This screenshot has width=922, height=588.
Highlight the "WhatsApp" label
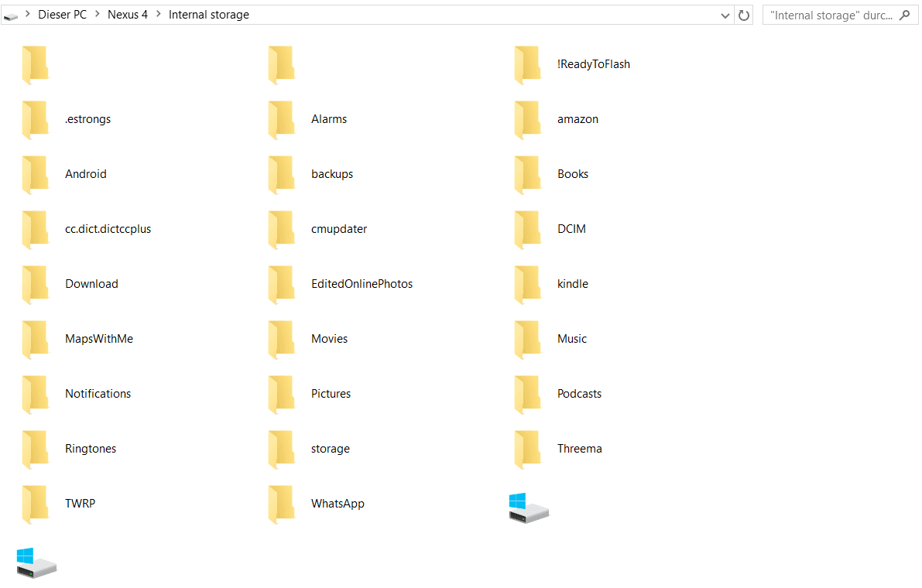pyautogui.click(x=338, y=504)
